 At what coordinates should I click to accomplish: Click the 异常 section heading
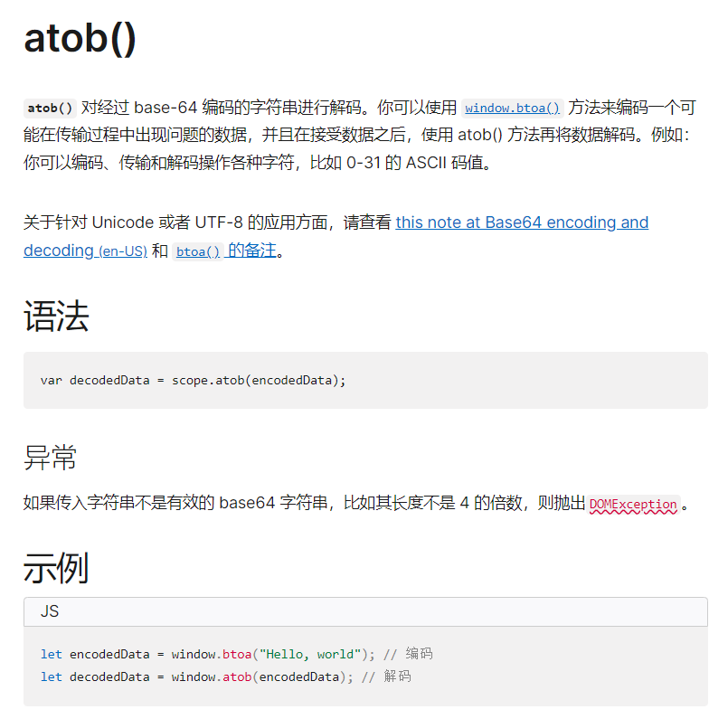50,458
